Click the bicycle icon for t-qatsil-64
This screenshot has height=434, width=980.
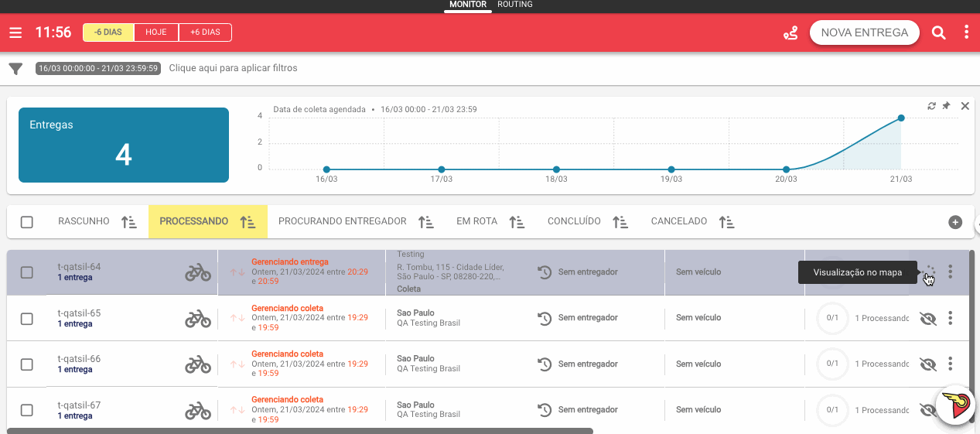198,272
